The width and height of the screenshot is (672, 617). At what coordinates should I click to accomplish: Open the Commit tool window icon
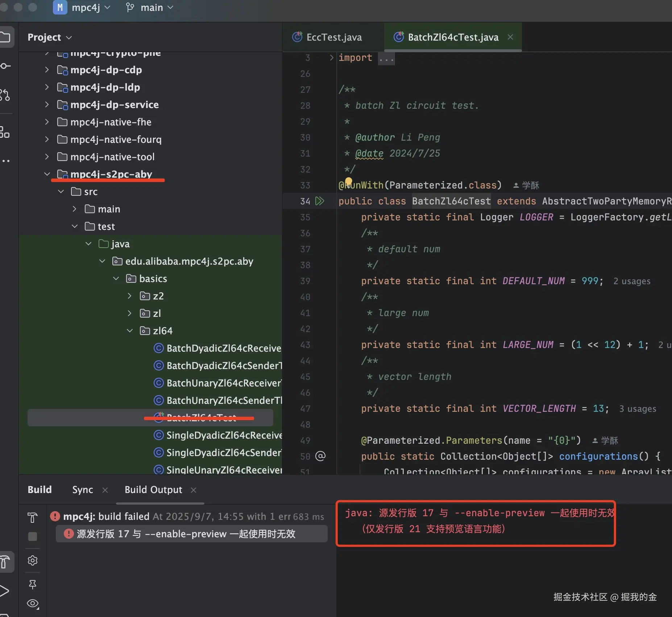click(5, 66)
